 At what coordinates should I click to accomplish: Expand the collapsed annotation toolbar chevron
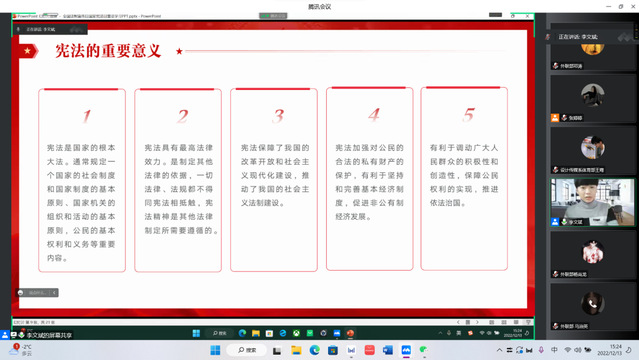coord(54,293)
